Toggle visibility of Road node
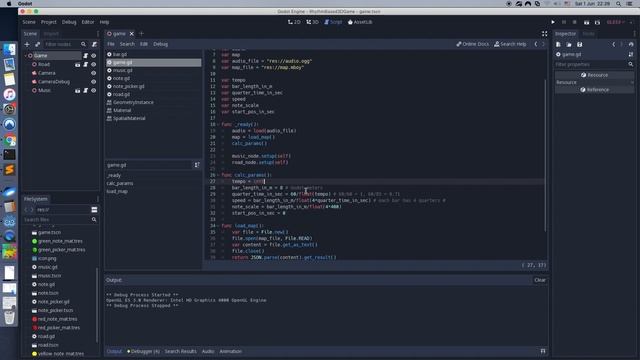The width and height of the screenshot is (640, 360). tap(93, 64)
